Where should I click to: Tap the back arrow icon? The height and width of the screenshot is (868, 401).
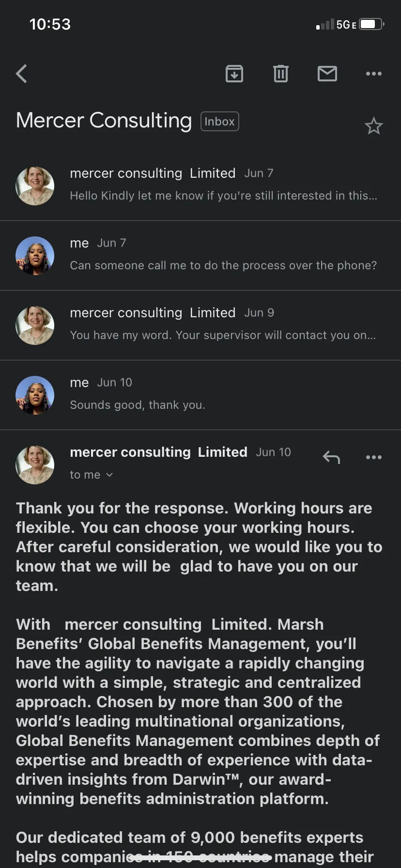pyautogui.click(x=21, y=74)
